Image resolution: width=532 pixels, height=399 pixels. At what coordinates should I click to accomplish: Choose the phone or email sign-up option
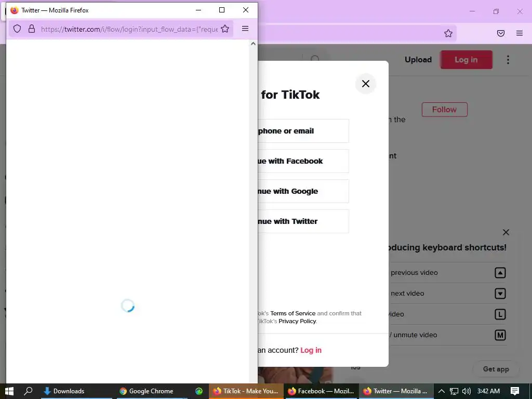(x=303, y=131)
